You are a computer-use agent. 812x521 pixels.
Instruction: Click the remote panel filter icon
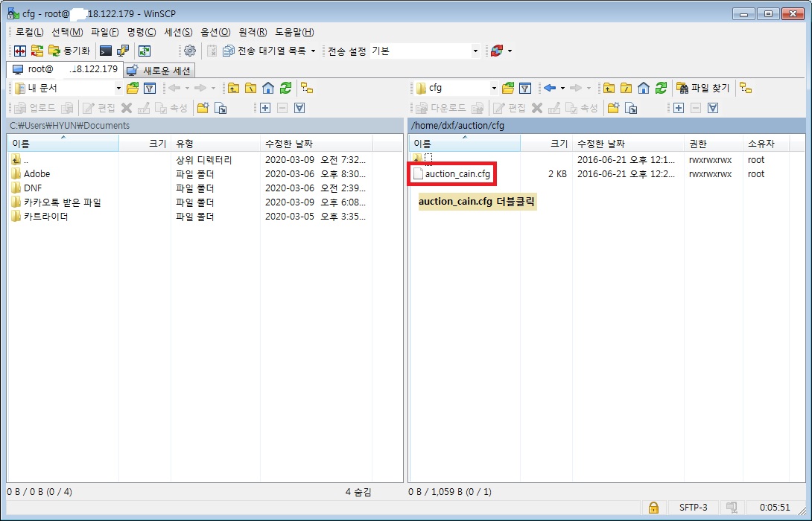[525, 89]
